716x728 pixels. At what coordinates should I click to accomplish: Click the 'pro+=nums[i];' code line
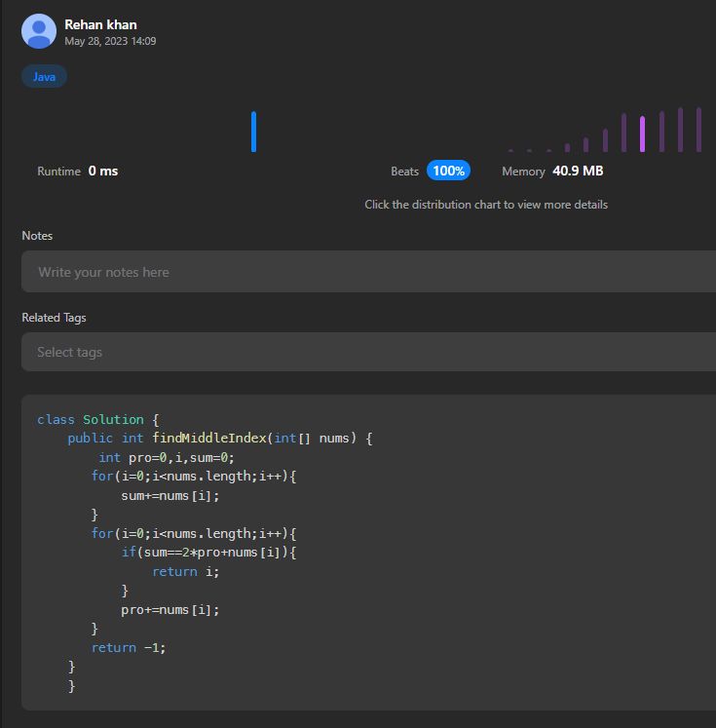tap(170, 610)
